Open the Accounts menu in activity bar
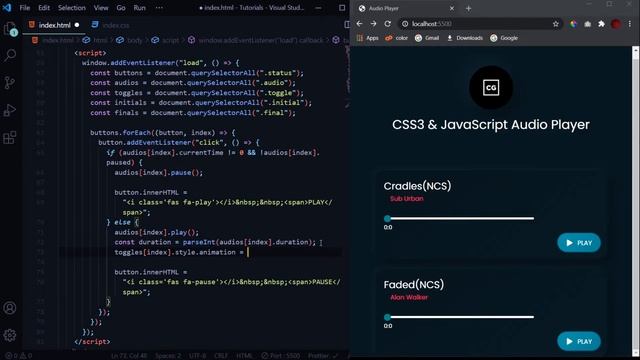 (10, 308)
